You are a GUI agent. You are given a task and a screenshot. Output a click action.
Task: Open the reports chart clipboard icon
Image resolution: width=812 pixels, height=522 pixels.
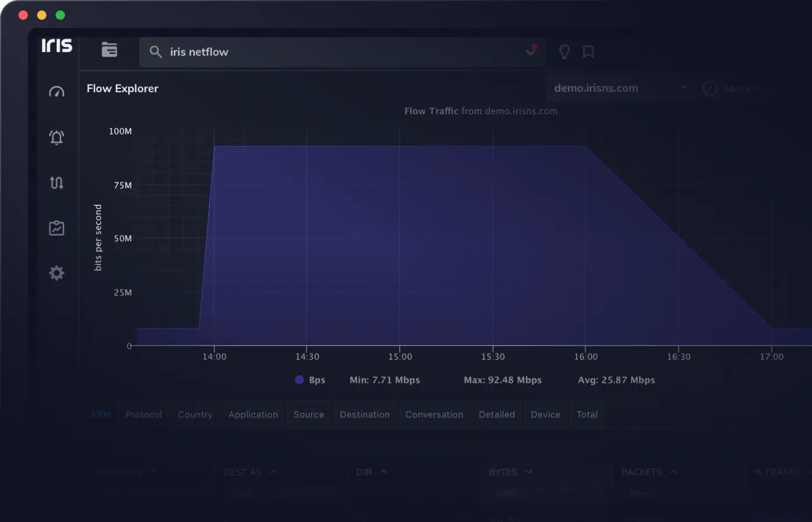click(56, 228)
